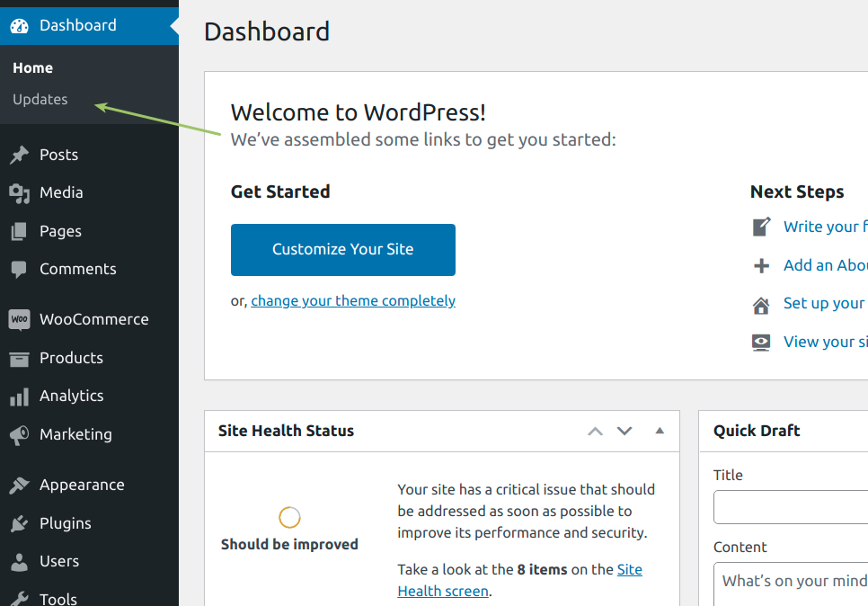Follow the change your theme completely link

pos(353,301)
